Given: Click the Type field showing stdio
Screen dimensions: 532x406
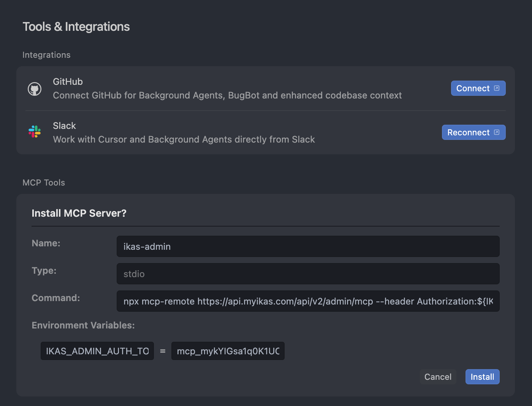Looking at the screenshot, I should [308, 274].
